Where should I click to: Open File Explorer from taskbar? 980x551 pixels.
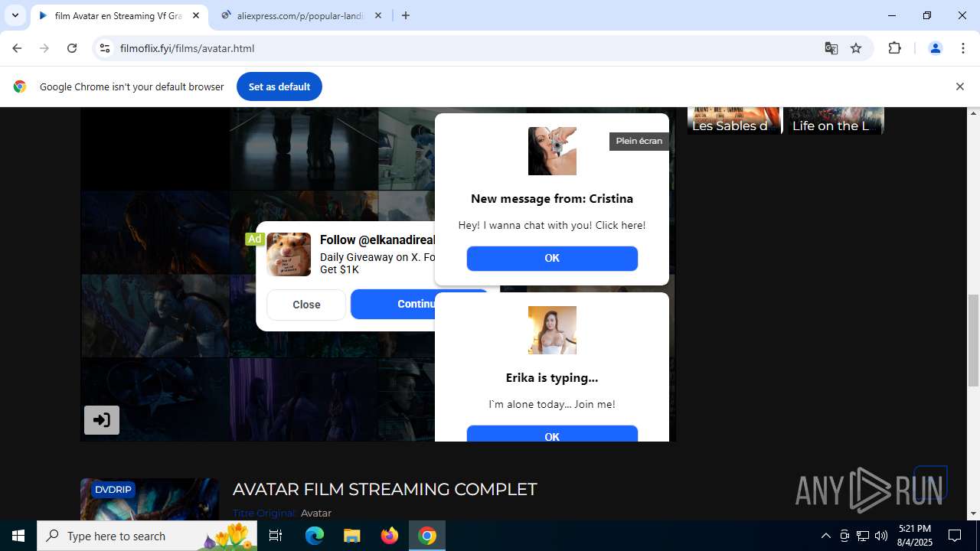pos(351,536)
